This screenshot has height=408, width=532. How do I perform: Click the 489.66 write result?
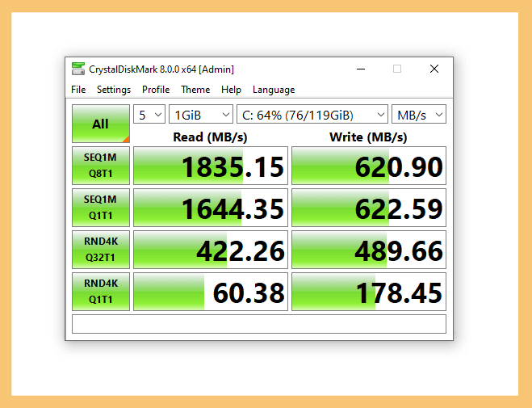click(x=369, y=250)
